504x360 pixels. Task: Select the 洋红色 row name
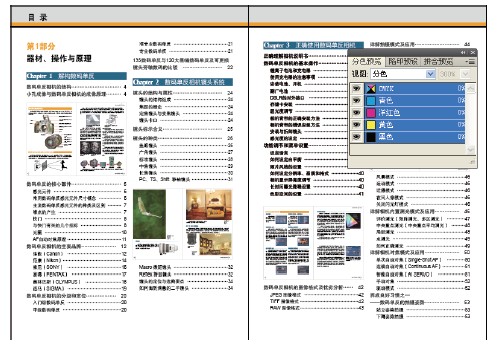point(389,113)
